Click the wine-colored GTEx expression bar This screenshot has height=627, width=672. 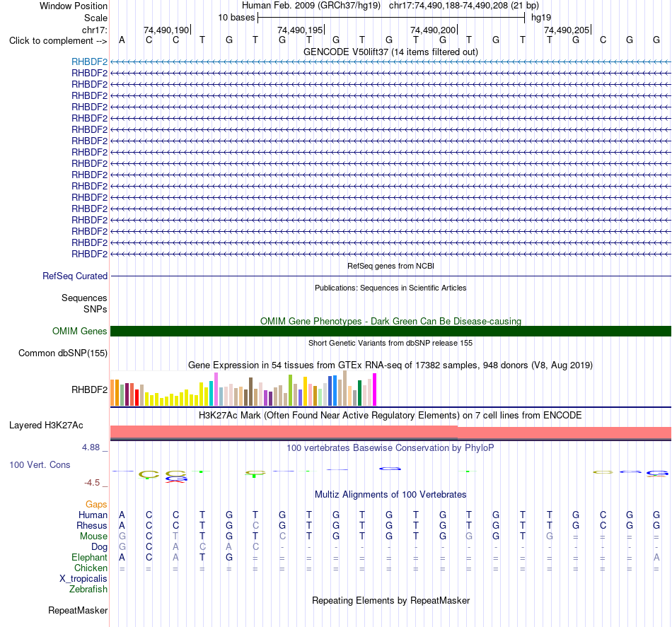tap(127, 394)
